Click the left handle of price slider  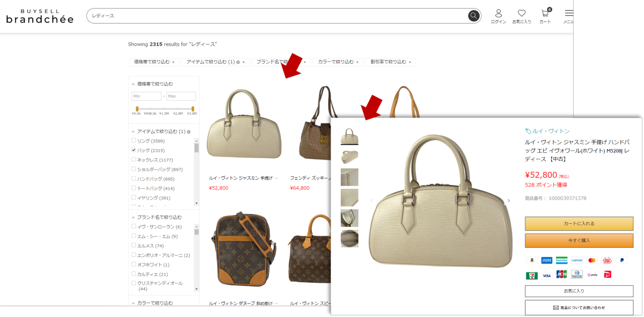click(137, 108)
